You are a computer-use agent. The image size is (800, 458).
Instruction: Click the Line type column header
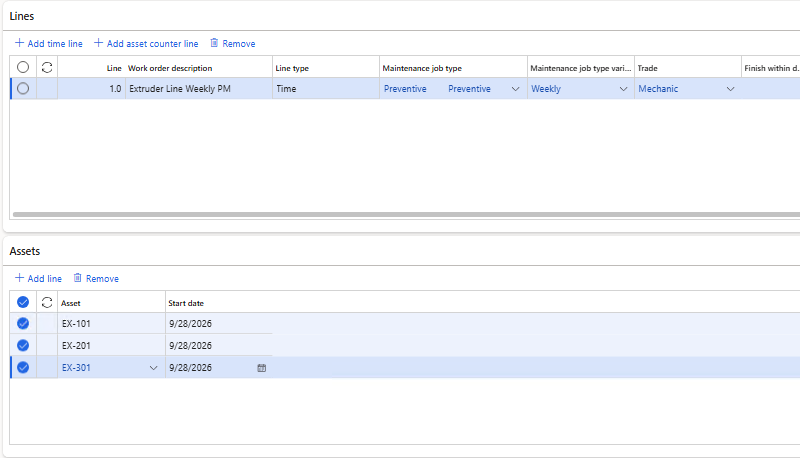tap(326, 68)
